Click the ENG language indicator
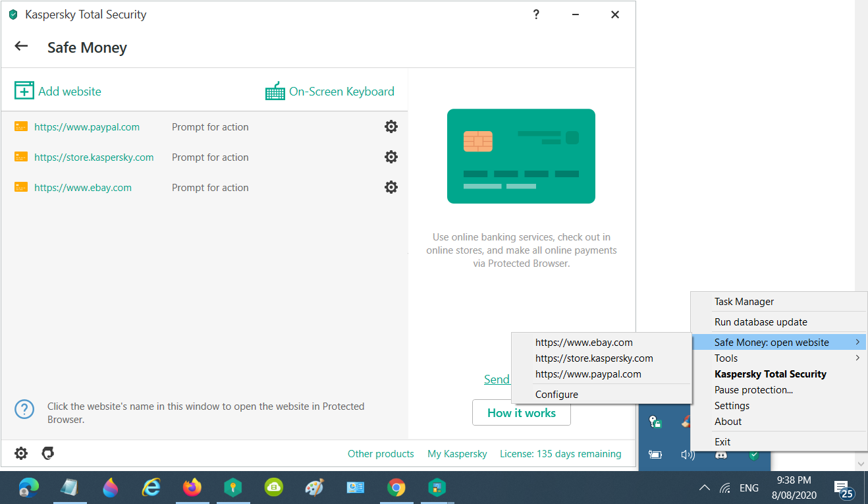 click(749, 488)
